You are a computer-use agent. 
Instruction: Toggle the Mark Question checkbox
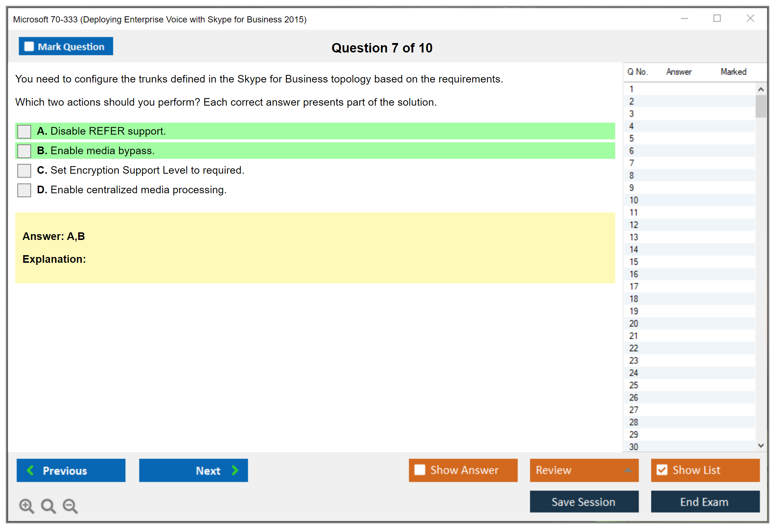coord(29,47)
